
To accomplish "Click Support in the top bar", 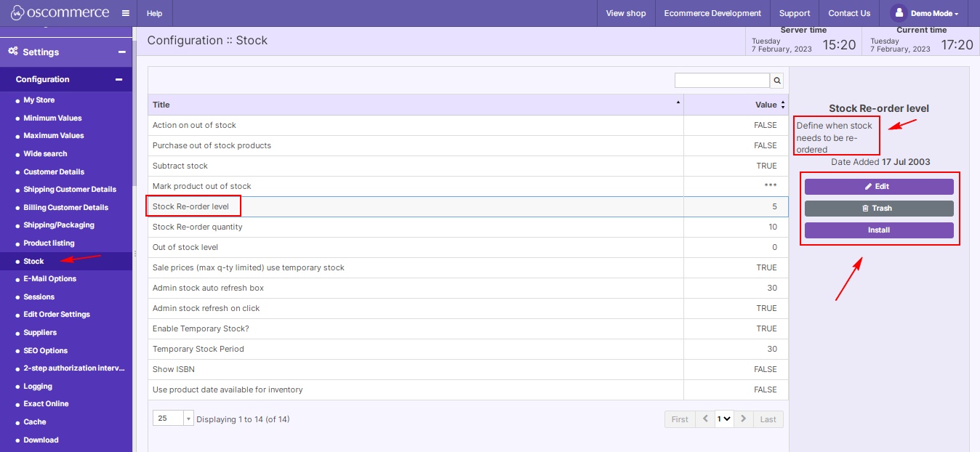I will pyautogui.click(x=795, y=13).
